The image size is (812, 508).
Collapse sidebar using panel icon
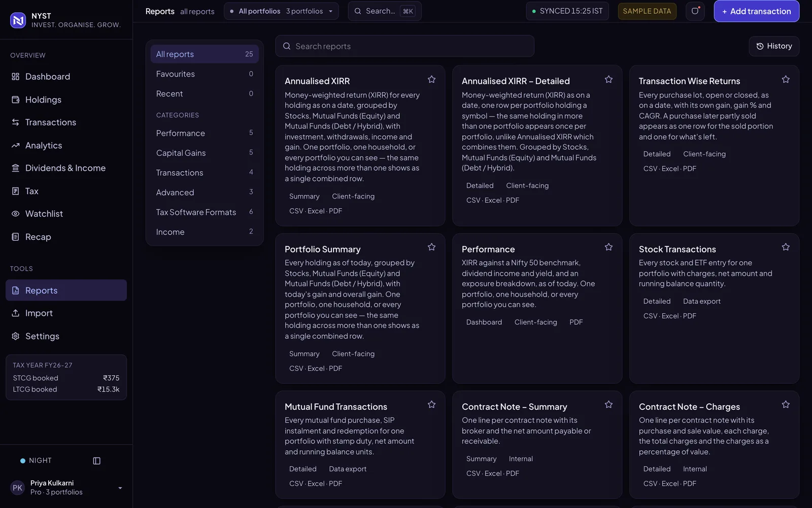pos(97,461)
